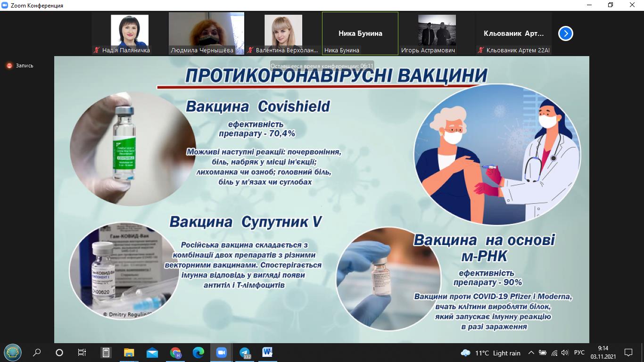The width and height of the screenshot is (644, 362).
Task: Click the Sputnik V vial photo on the slide
Action: point(124,271)
